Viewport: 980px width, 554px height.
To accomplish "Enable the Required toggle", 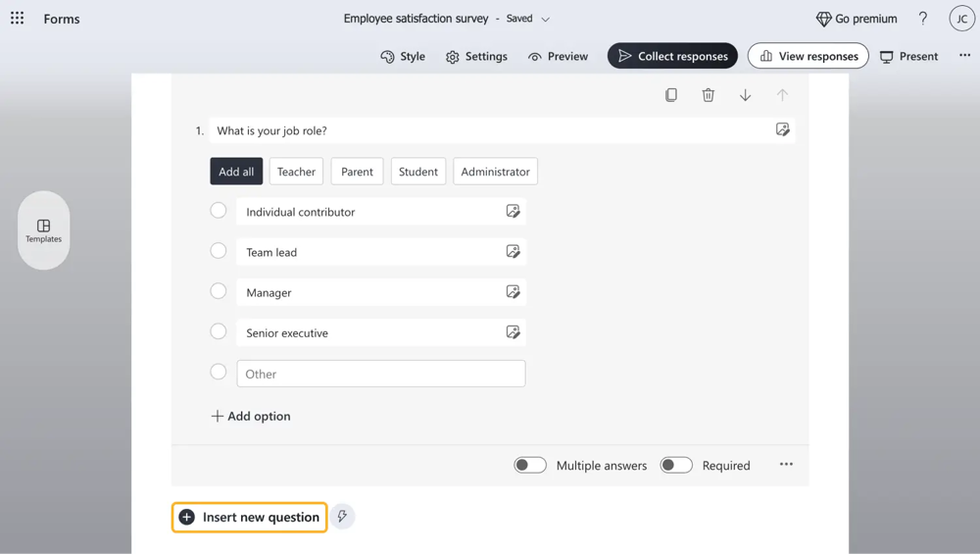I will tap(676, 465).
